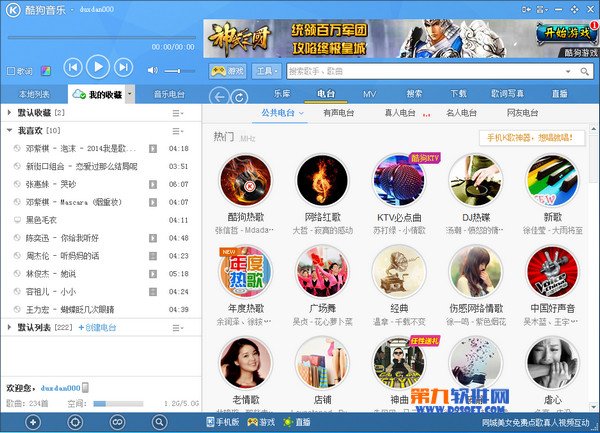Seek along the playback progress bar
The width and height of the screenshot is (600, 433).
point(101,37)
